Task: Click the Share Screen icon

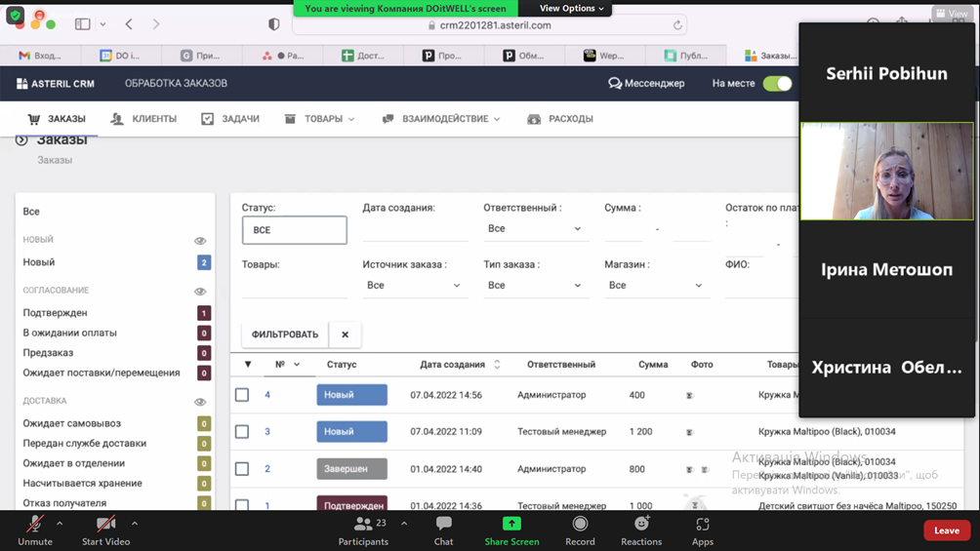Action: pos(511,525)
